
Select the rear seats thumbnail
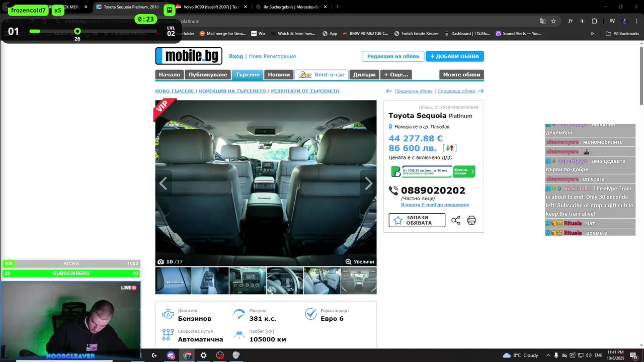click(x=322, y=281)
